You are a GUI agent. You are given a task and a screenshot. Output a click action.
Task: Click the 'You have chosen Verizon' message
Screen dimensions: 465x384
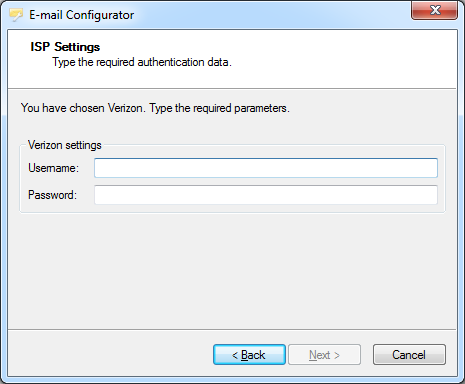(x=155, y=108)
